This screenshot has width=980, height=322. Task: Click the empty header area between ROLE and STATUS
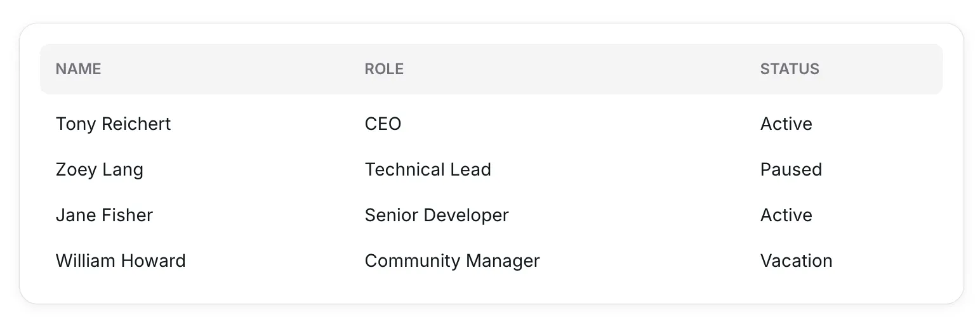[581, 69]
